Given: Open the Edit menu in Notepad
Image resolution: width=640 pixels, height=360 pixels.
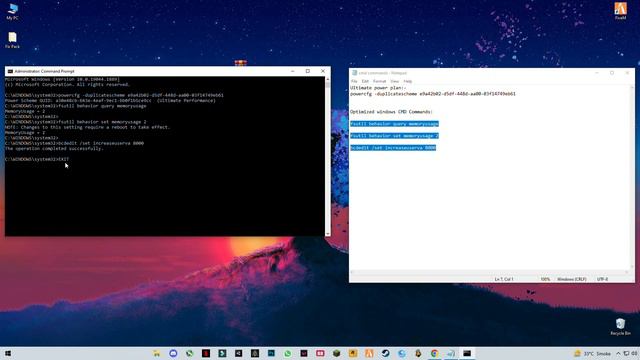Looking at the screenshot, I should point(365,81).
